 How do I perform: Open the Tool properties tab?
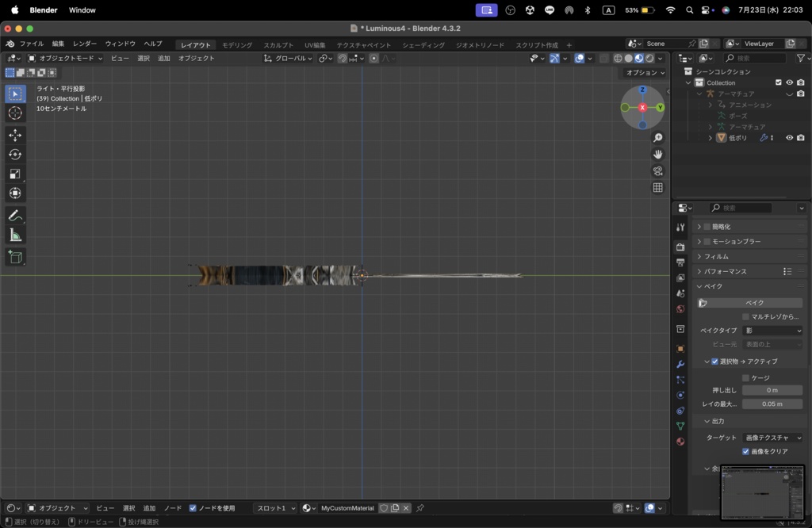coord(680,228)
